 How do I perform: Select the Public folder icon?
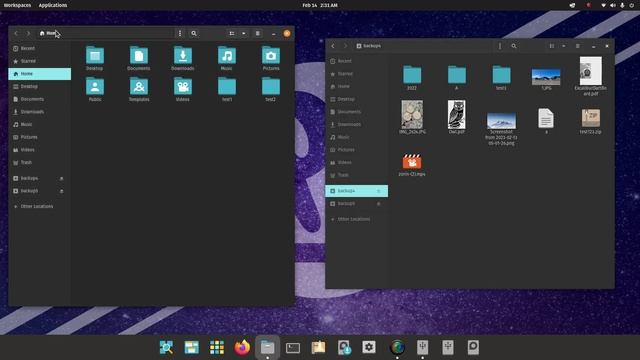95,87
